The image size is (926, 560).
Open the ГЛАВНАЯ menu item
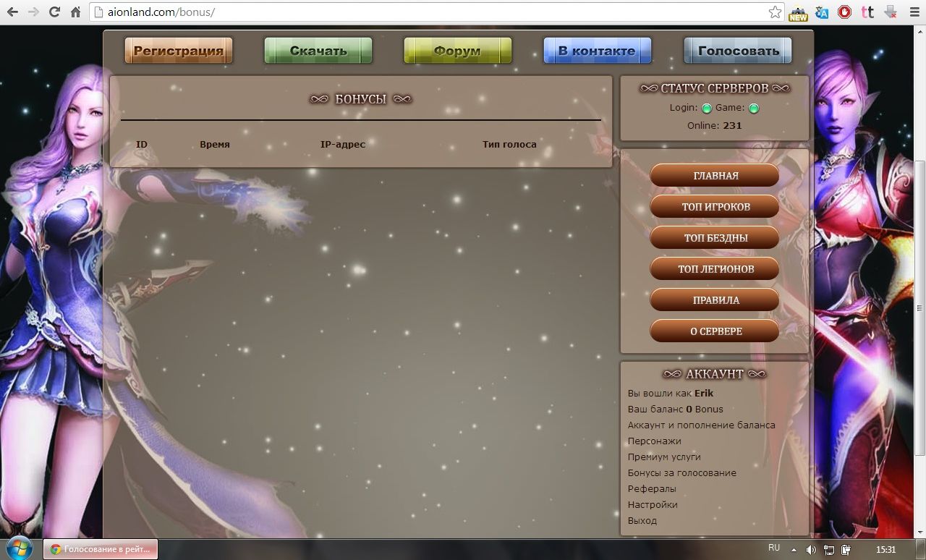point(715,175)
